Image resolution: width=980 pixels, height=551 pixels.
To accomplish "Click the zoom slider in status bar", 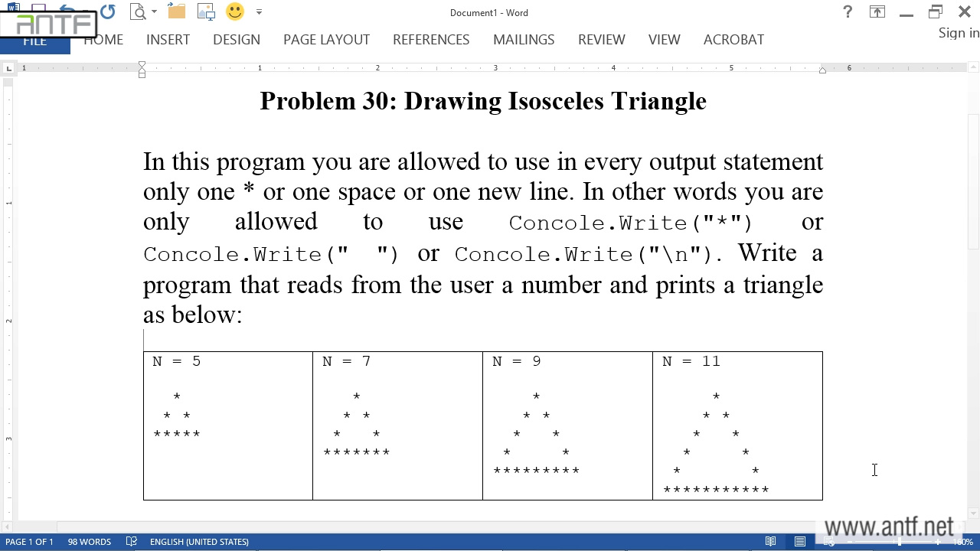I will click(x=900, y=542).
